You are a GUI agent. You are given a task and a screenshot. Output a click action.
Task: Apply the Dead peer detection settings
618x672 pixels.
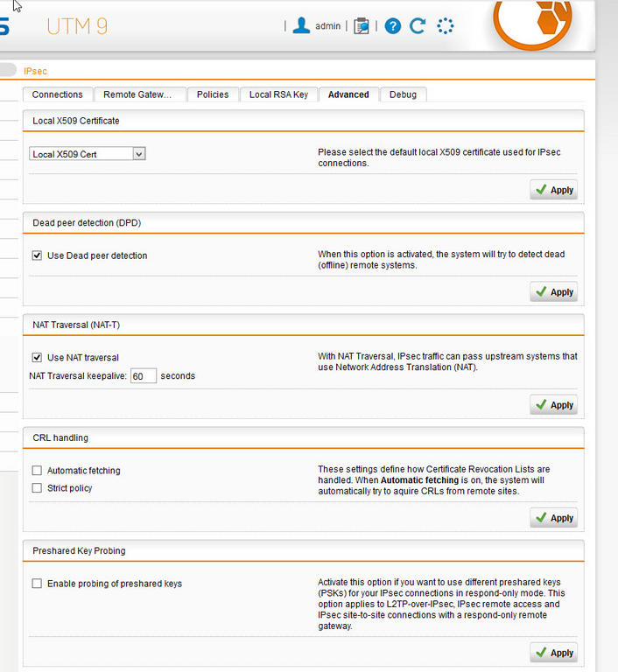pos(554,292)
